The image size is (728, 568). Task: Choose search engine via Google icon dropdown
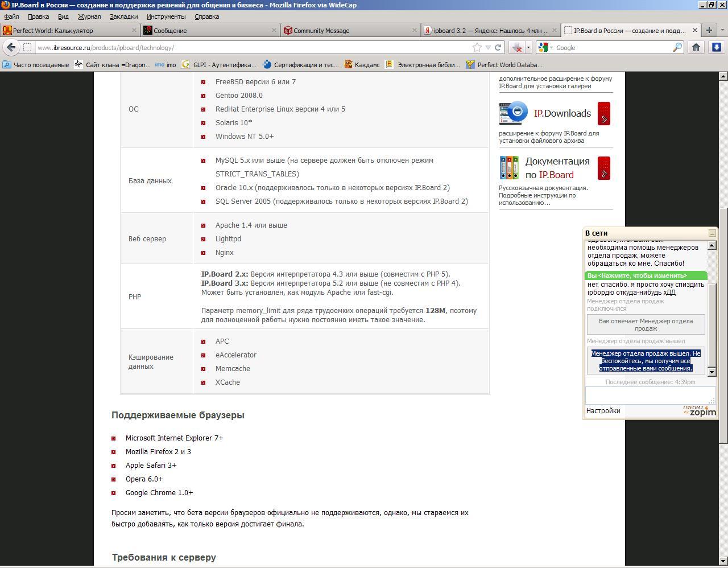coord(546,48)
